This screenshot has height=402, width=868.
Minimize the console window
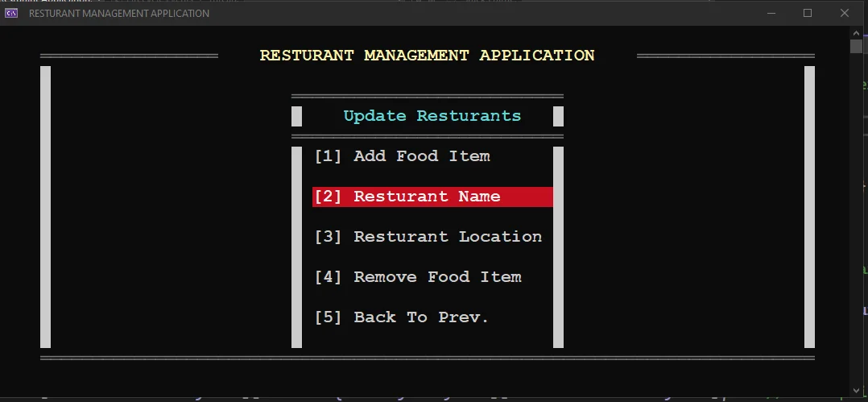pyautogui.click(x=771, y=13)
